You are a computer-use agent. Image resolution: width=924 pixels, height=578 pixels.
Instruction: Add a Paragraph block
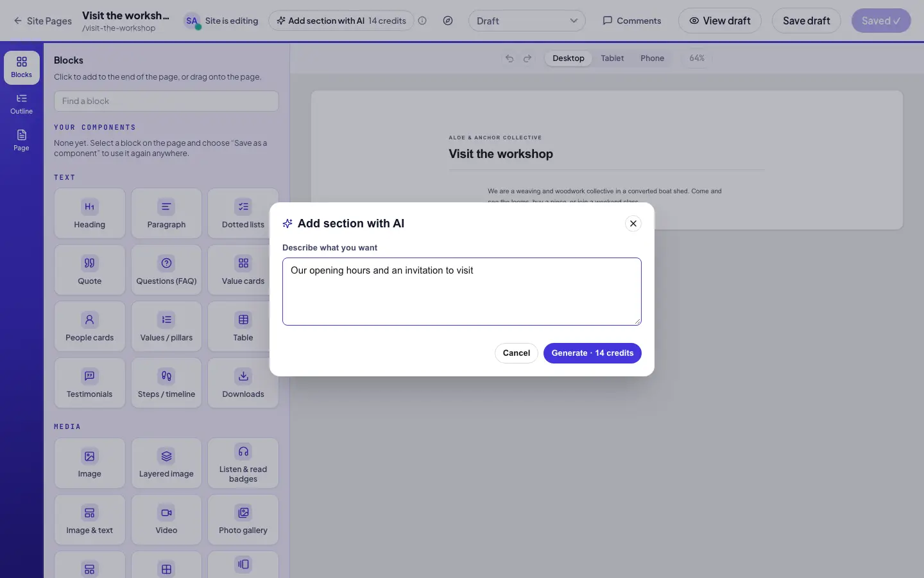(x=166, y=213)
